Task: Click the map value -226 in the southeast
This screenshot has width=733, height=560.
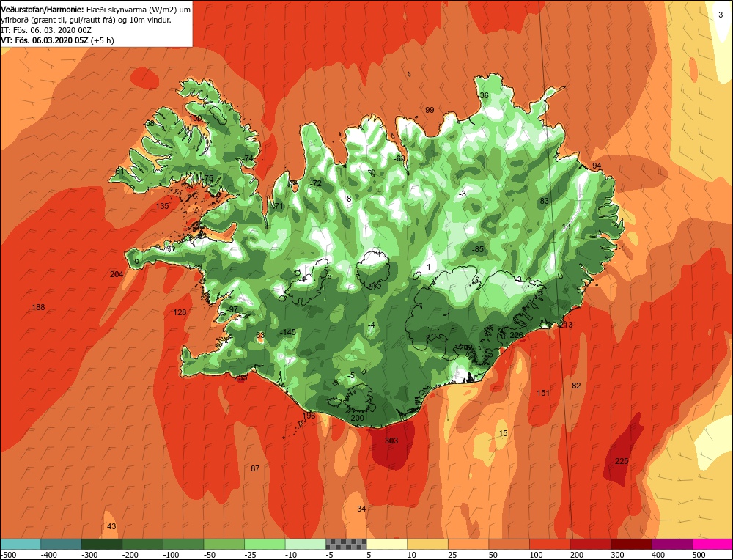Action: (515, 335)
